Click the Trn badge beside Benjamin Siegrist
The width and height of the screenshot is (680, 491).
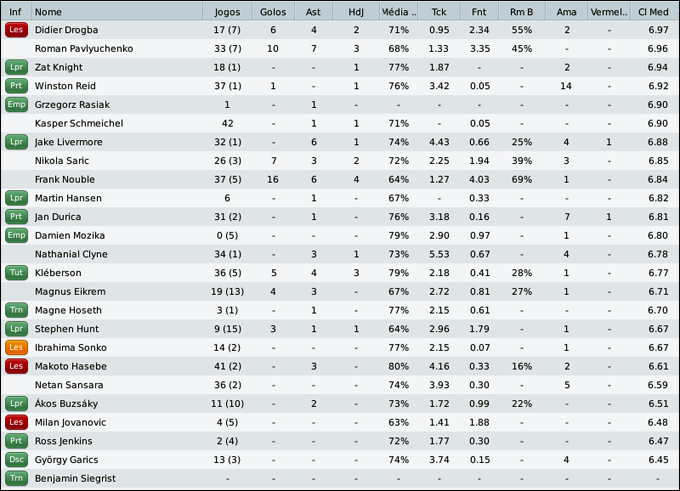(x=15, y=479)
